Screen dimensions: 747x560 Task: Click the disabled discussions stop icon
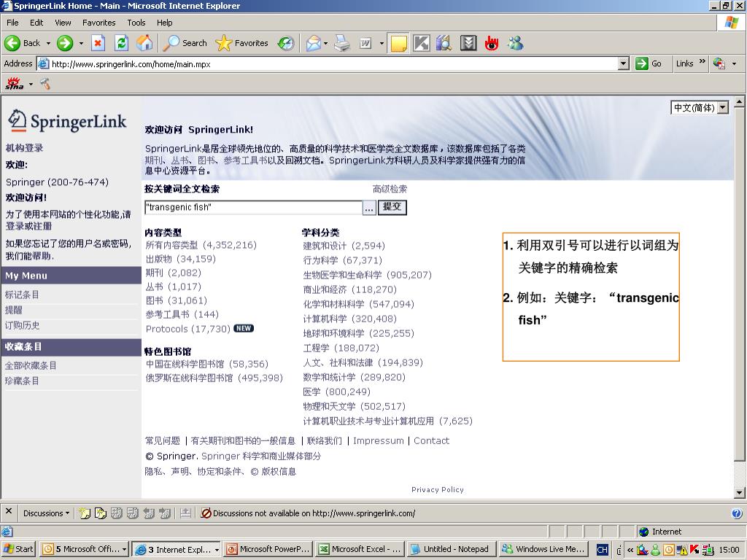[x=206, y=513]
